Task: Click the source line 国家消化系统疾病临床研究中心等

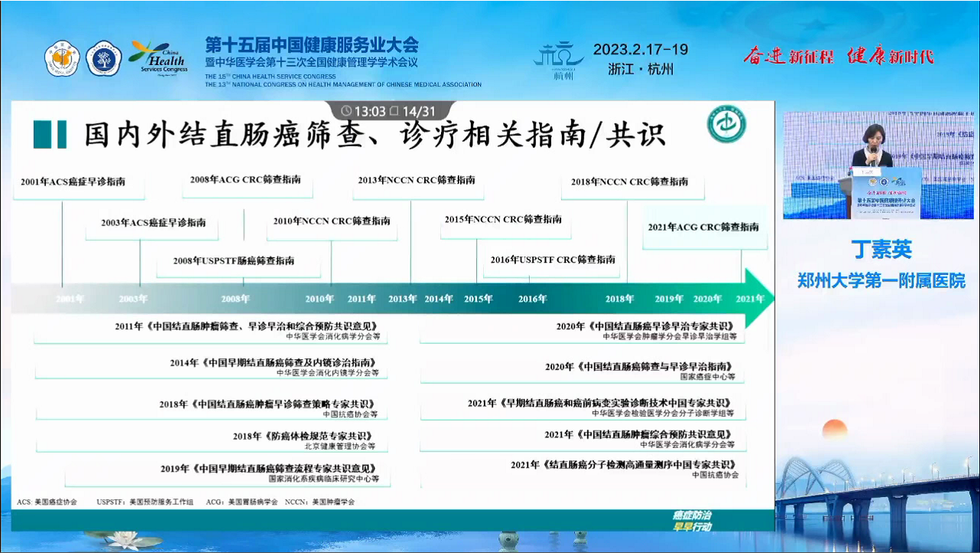Action: 323,479
